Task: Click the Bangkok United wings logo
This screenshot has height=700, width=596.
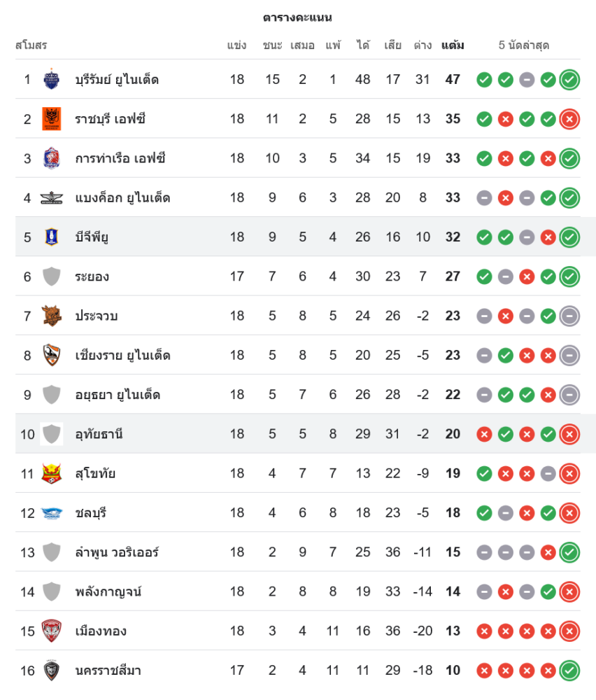Action: coord(52,198)
